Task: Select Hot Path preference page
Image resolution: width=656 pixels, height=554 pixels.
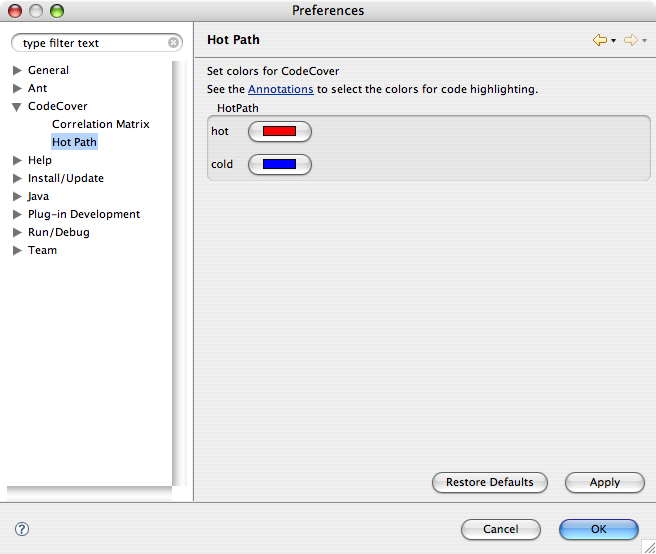Action: 74,142
